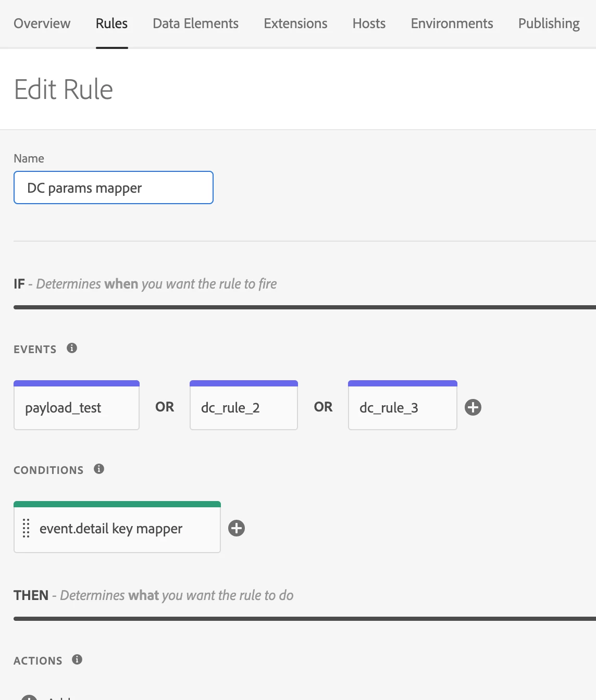Click the Edit Rule page heading
This screenshot has height=700, width=596.
point(64,90)
